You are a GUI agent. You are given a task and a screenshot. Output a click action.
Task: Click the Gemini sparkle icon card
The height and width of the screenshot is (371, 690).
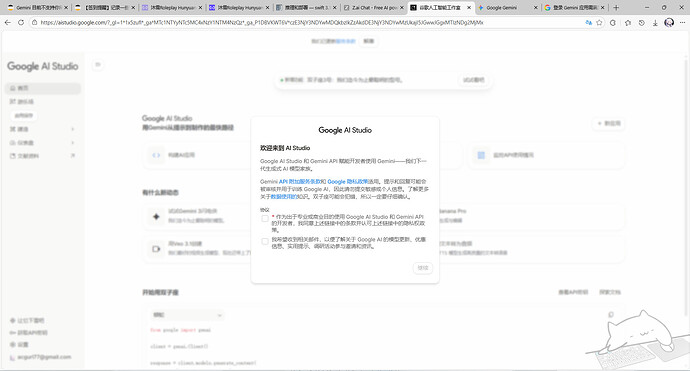(x=156, y=216)
